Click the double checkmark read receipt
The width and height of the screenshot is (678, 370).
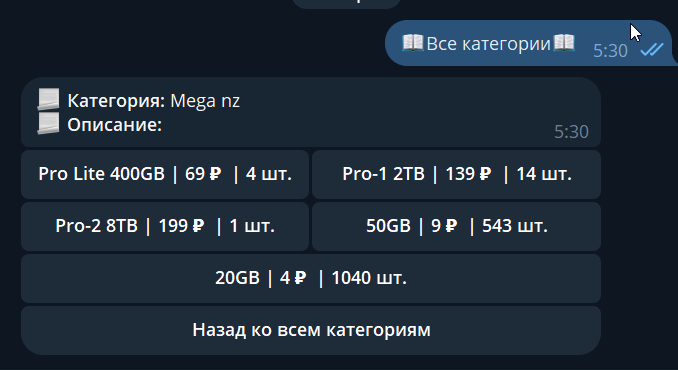coord(652,50)
